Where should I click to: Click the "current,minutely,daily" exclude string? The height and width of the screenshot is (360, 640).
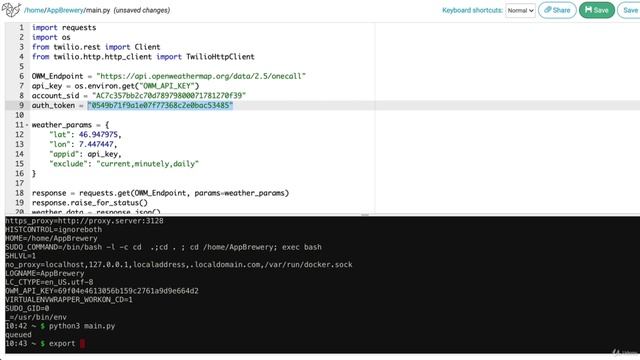tap(147, 164)
